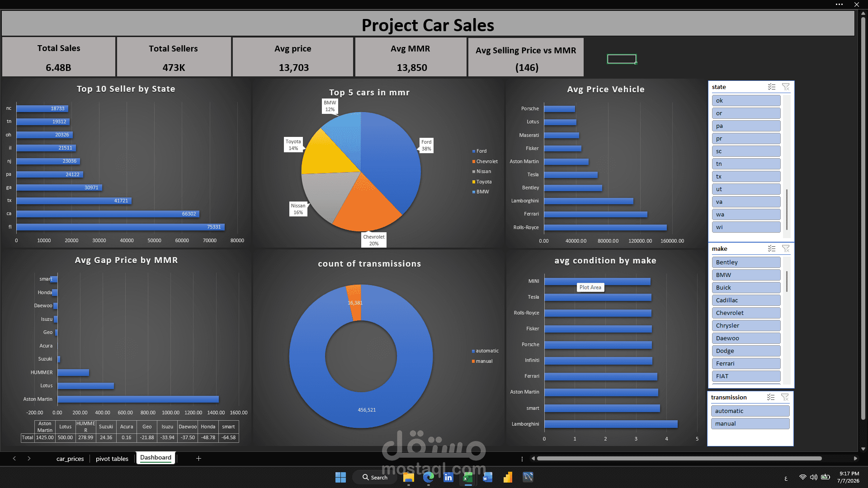Open the battery tray icon

pyautogui.click(x=826, y=477)
